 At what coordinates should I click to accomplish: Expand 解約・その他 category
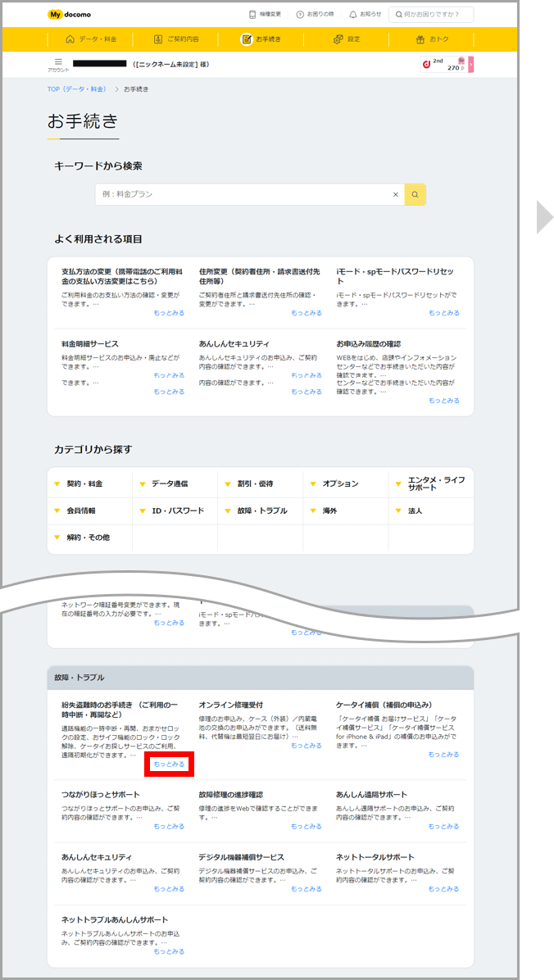tap(88, 538)
